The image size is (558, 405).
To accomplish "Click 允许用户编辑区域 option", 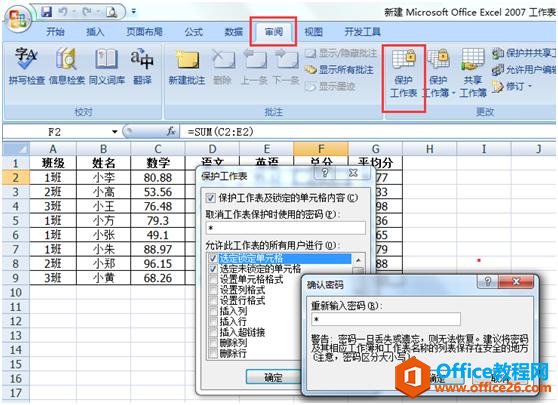I will [523, 70].
